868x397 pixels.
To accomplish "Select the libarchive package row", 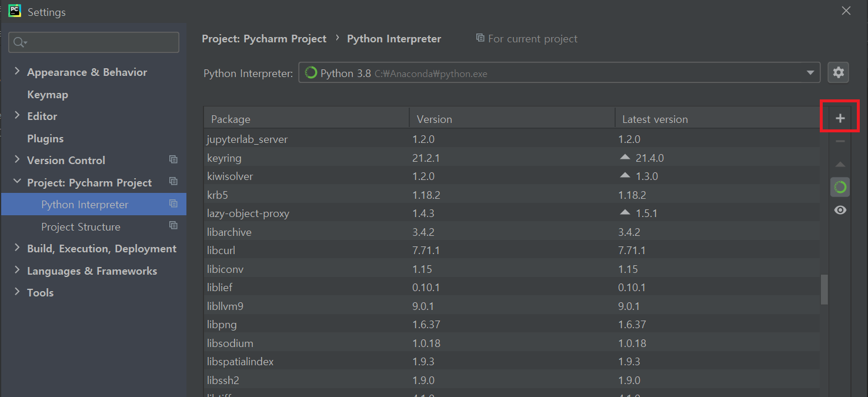I will pyautogui.click(x=512, y=232).
